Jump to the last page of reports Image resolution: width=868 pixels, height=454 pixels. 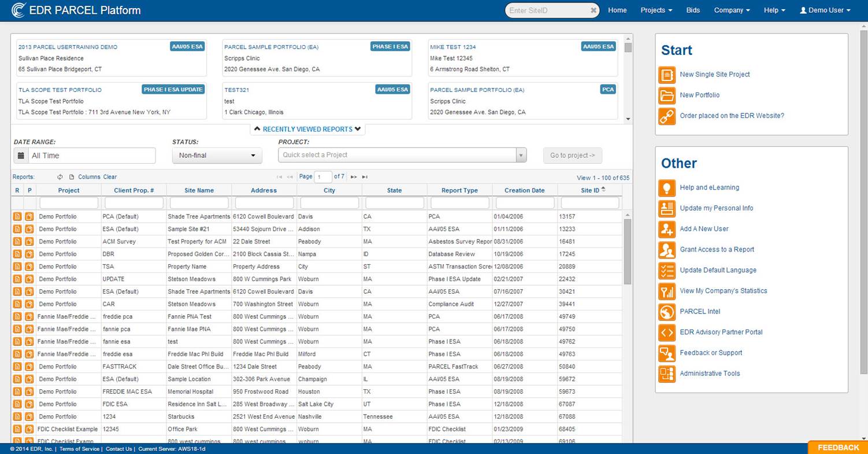tap(365, 177)
